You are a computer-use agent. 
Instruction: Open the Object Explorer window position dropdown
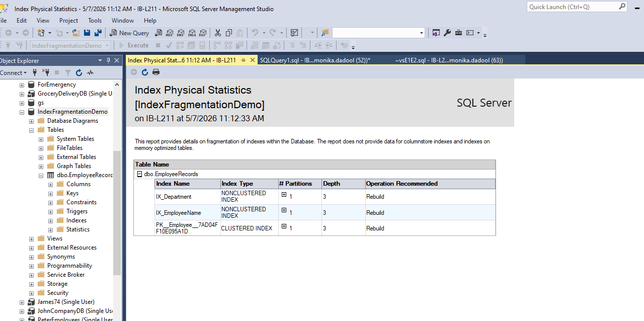(100, 60)
